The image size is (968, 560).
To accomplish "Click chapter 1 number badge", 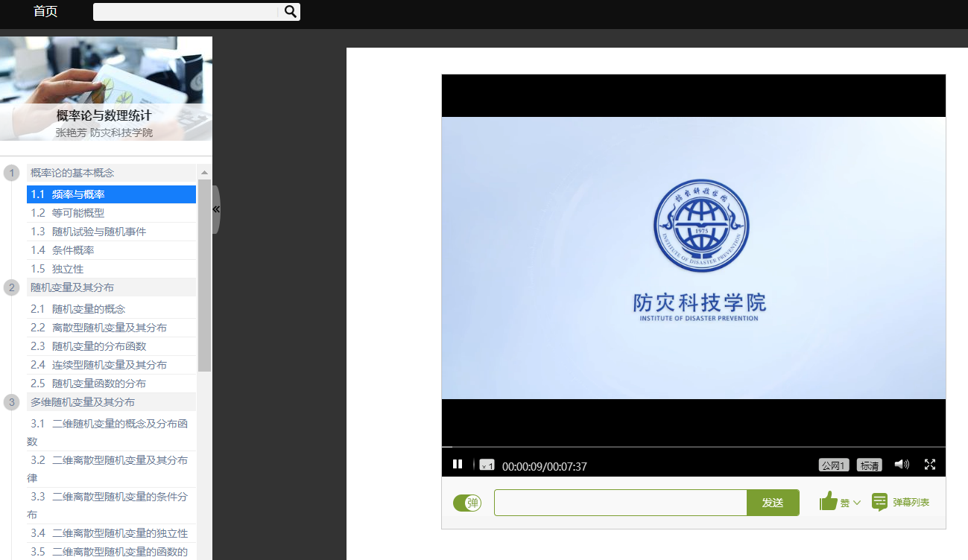I will (x=12, y=173).
